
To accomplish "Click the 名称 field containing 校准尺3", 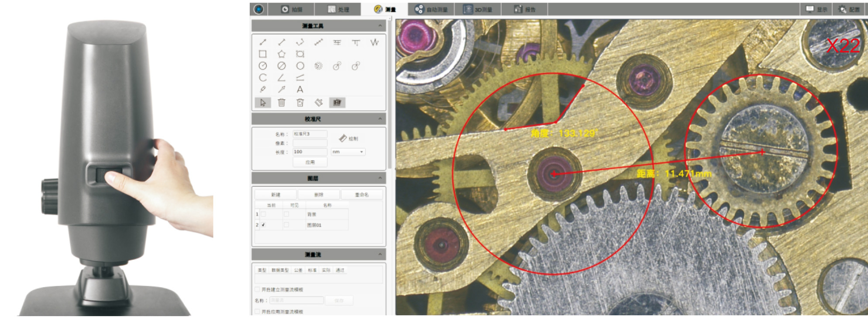I will point(310,134).
